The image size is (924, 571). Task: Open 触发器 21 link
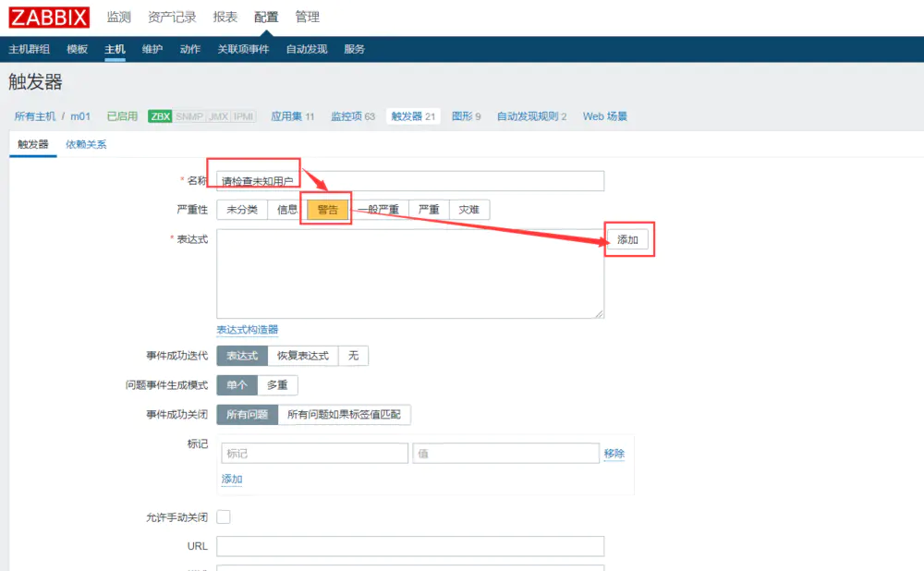click(413, 116)
